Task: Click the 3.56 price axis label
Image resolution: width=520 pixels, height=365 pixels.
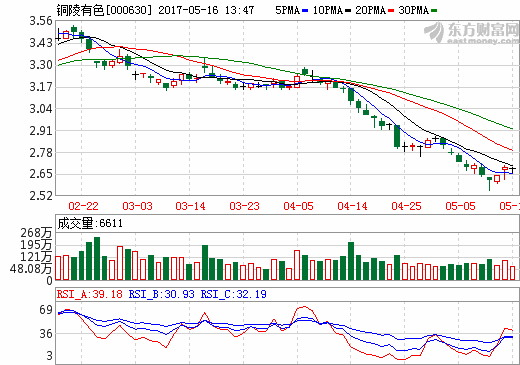Action: (x=41, y=21)
